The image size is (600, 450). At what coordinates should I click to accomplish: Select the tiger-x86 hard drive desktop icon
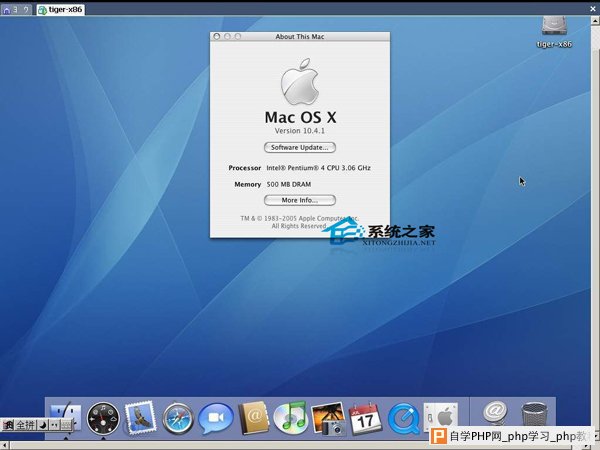pyautogui.click(x=554, y=33)
